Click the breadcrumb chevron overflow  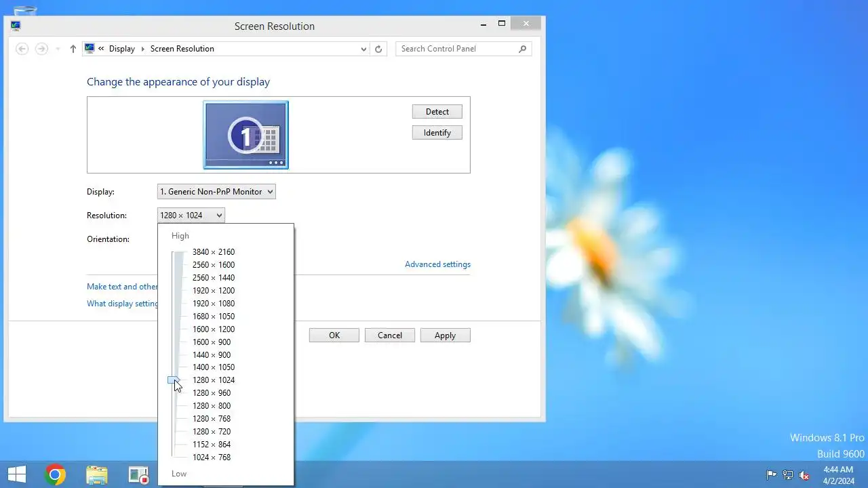[x=101, y=49]
